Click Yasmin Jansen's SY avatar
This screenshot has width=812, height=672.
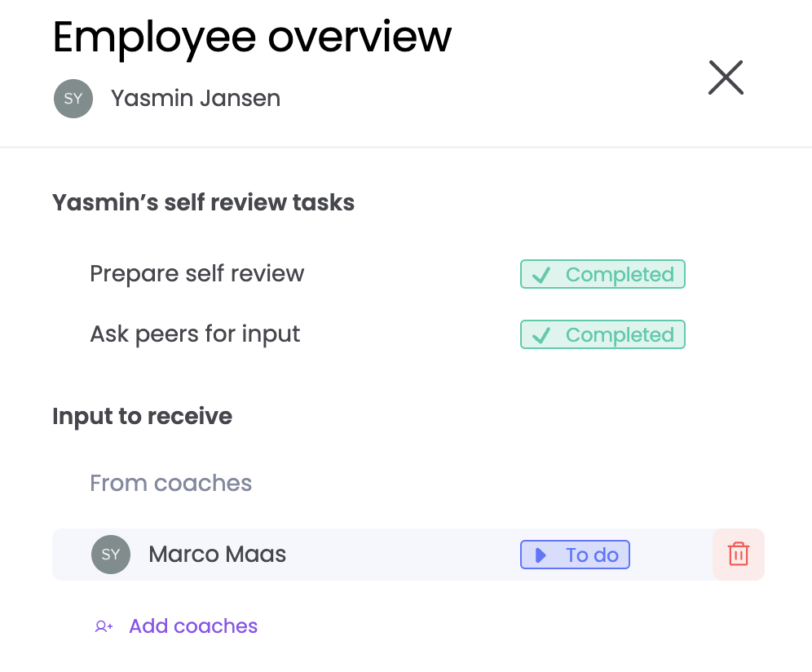[x=73, y=99]
